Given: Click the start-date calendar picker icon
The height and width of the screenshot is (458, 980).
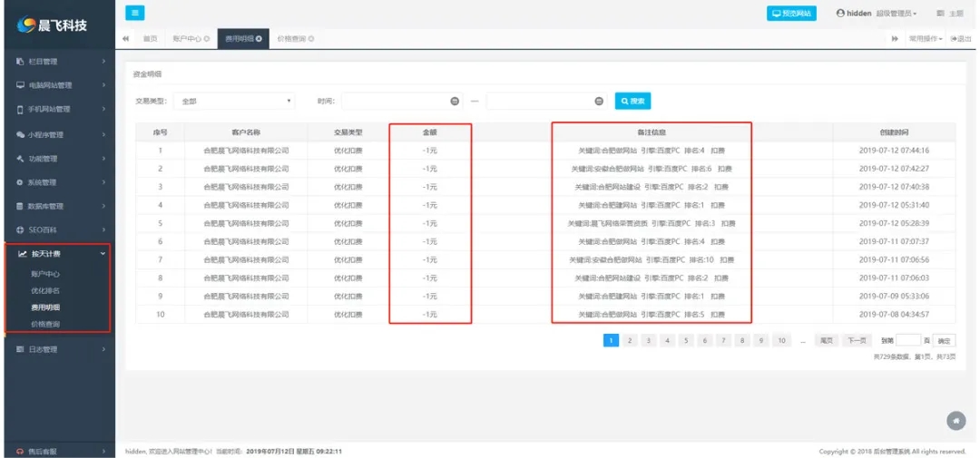Looking at the screenshot, I should click(455, 102).
